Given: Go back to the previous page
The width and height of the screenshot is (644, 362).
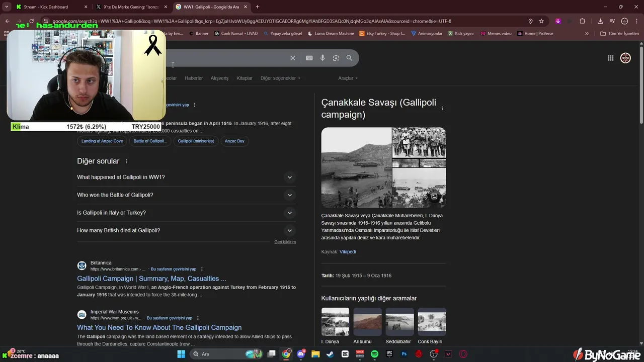Looking at the screenshot, I should (7, 21).
